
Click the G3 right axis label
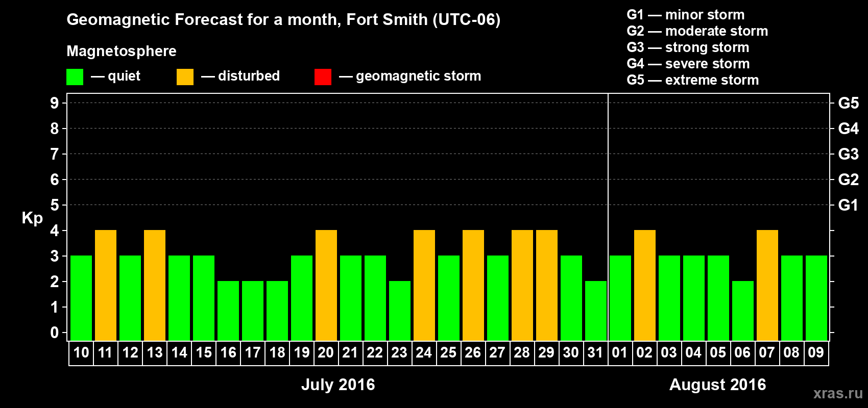849,154
